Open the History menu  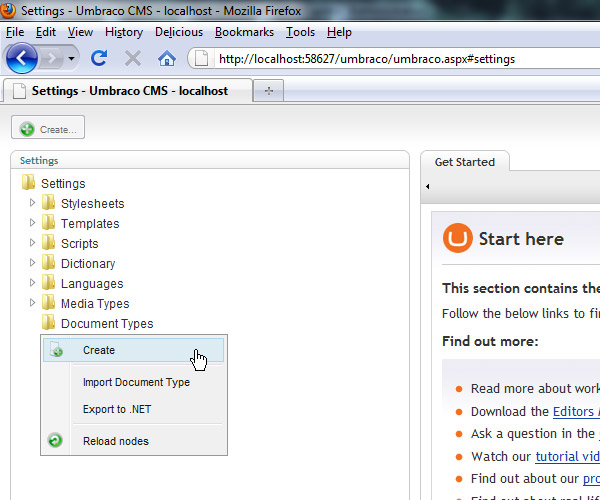(x=124, y=32)
